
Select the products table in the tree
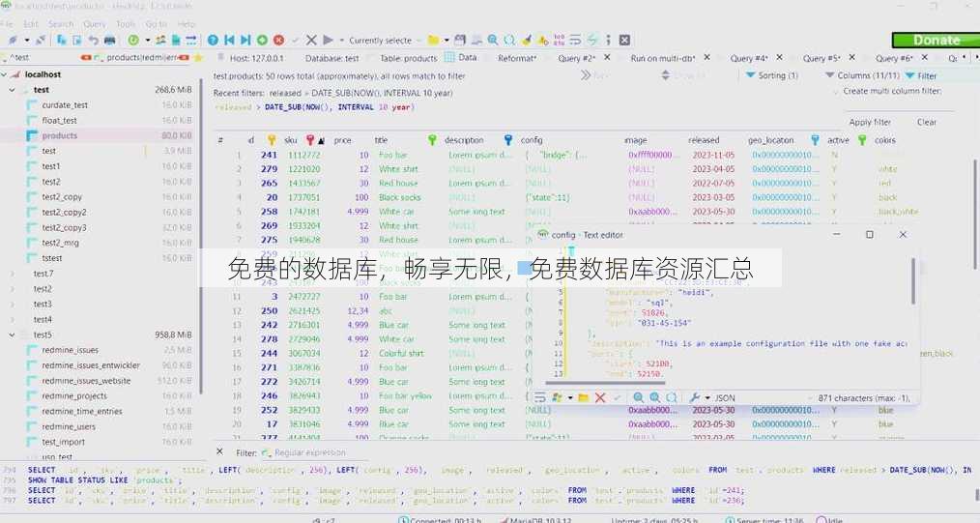(59, 135)
